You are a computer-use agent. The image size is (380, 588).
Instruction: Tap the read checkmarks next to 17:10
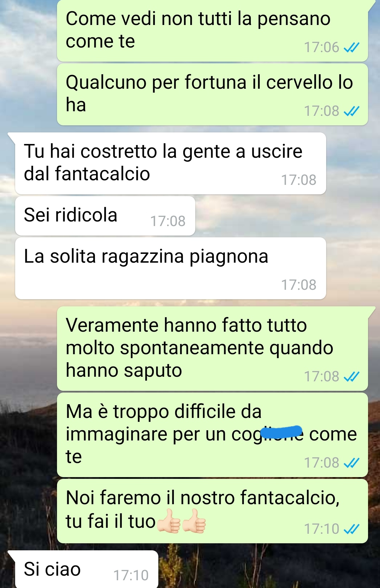(351, 529)
